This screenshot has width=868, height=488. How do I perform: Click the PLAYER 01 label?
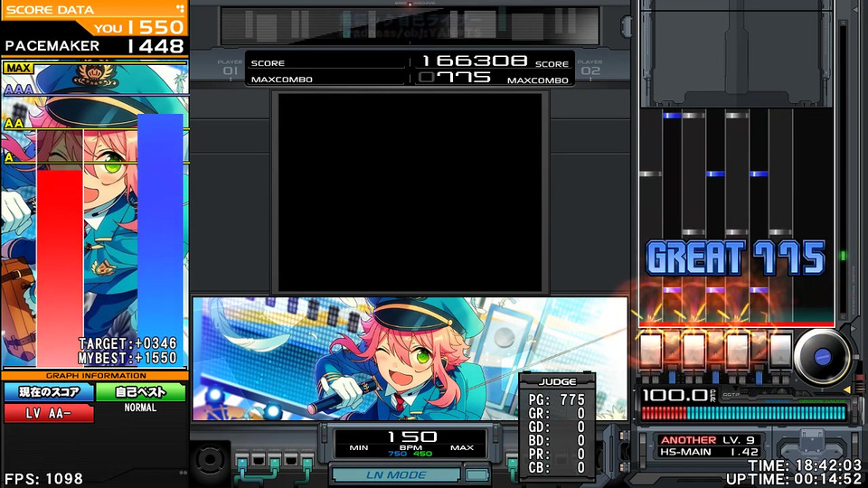tap(231, 68)
